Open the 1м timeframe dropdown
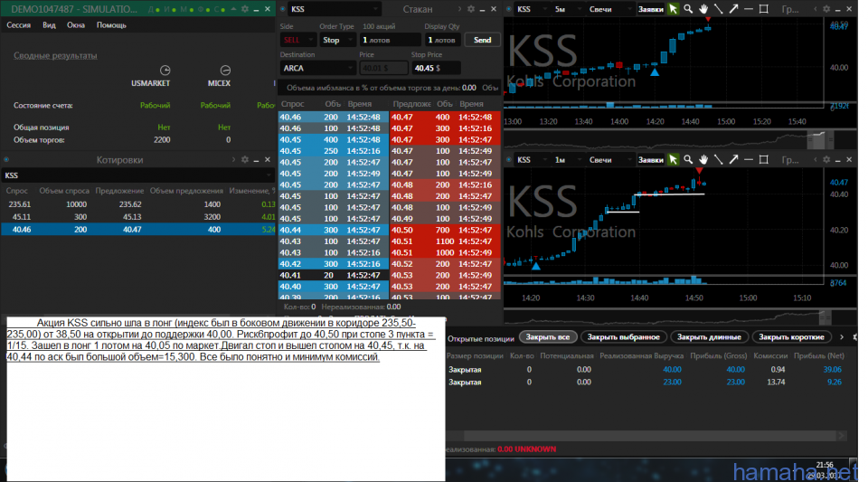This screenshot has height=482, width=868. pos(568,159)
